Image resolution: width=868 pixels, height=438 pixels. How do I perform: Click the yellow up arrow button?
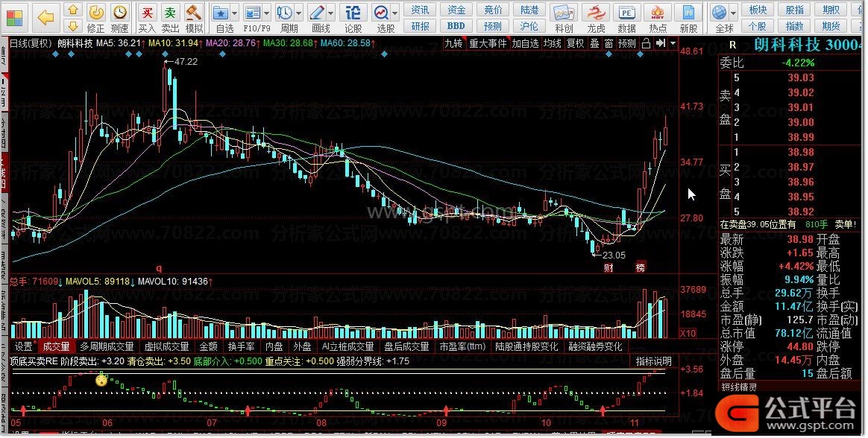coord(73,10)
